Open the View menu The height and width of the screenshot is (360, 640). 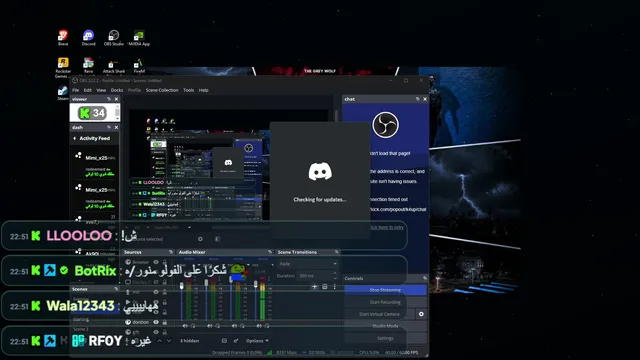pyautogui.click(x=101, y=90)
